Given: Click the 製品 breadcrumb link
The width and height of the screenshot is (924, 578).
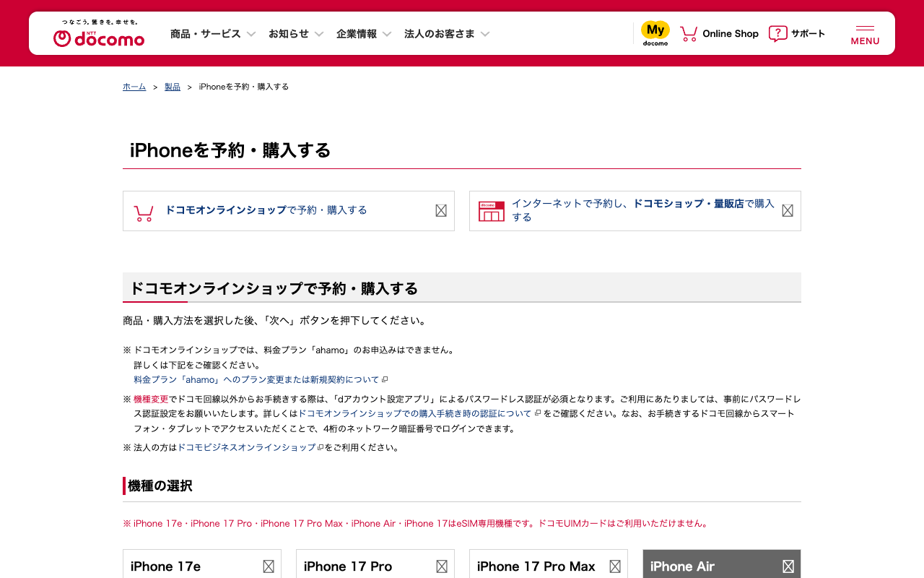Looking at the screenshot, I should 173,87.
